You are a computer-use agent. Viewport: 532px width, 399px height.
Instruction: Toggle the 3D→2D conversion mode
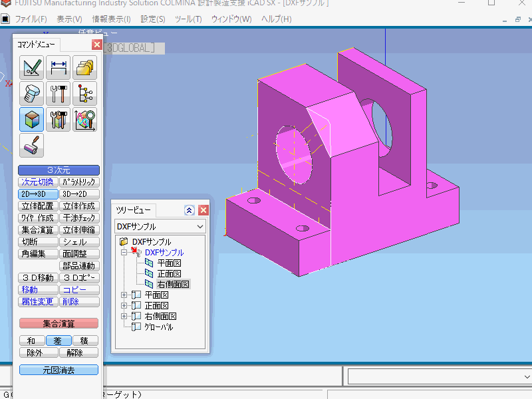[79, 194]
